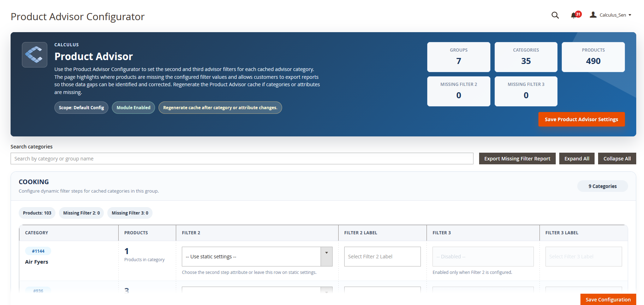Click Missing Filter 3: 0 chip

coord(130,213)
